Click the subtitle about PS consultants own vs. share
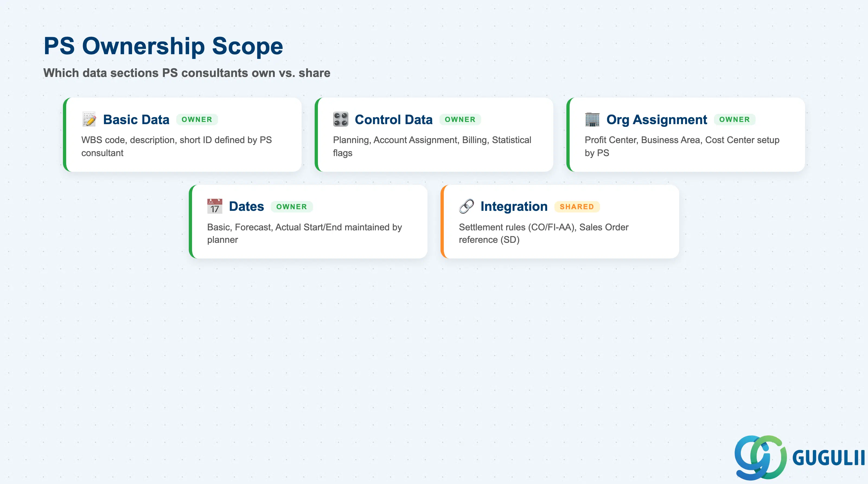The image size is (868, 484). tap(187, 73)
